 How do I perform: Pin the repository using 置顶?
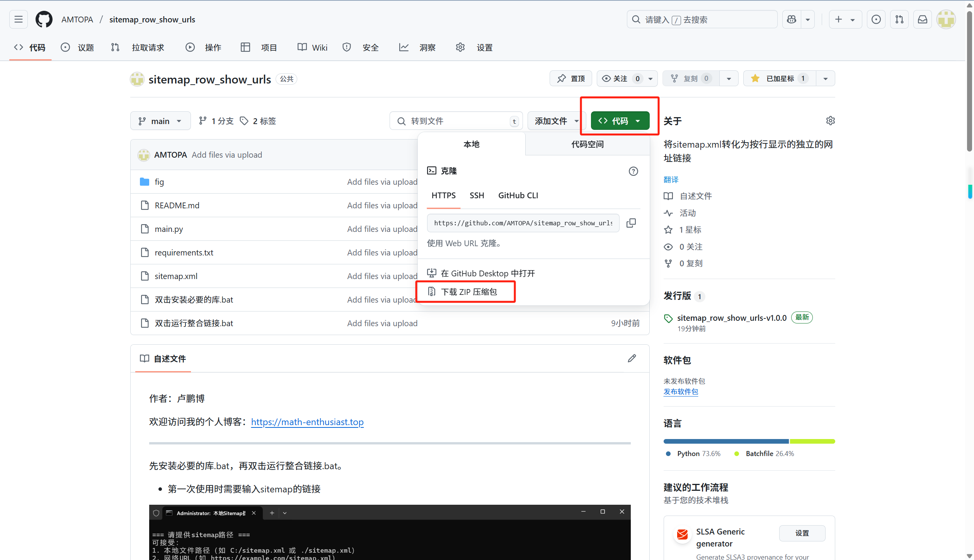(571, 78)
